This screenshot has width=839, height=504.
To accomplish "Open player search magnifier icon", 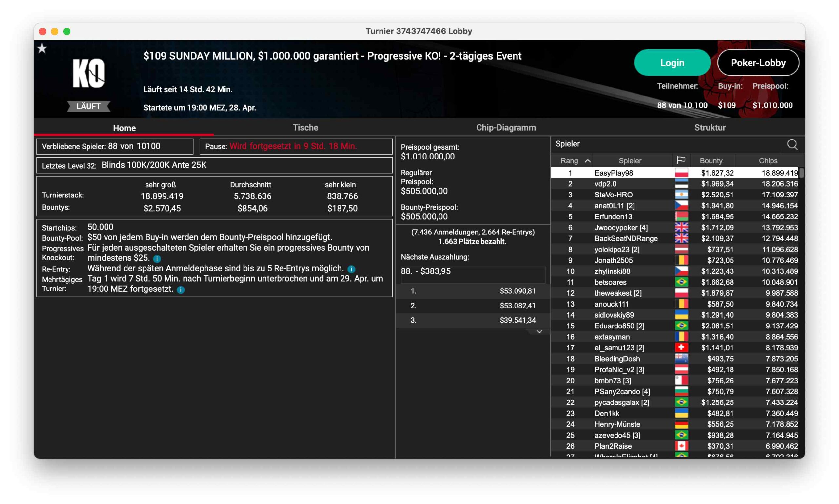I will pos(792,144).
